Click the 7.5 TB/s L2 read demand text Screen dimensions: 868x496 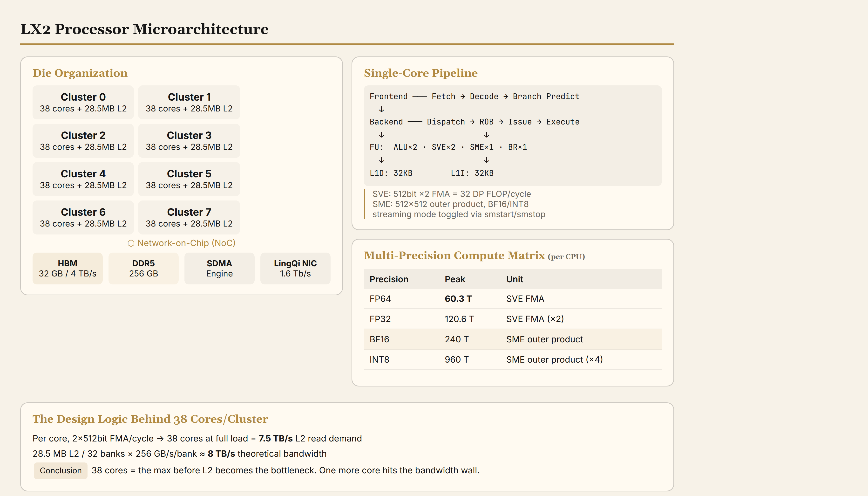click(310, 438)
